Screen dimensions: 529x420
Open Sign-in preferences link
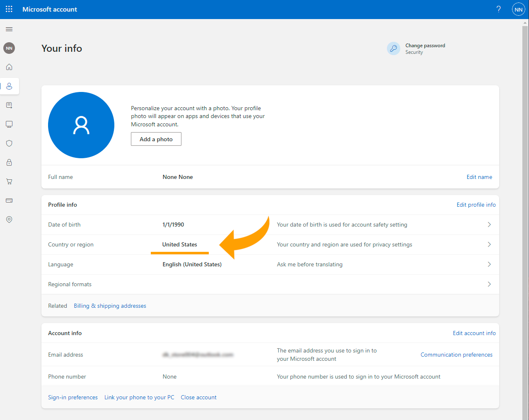point(73,397)
